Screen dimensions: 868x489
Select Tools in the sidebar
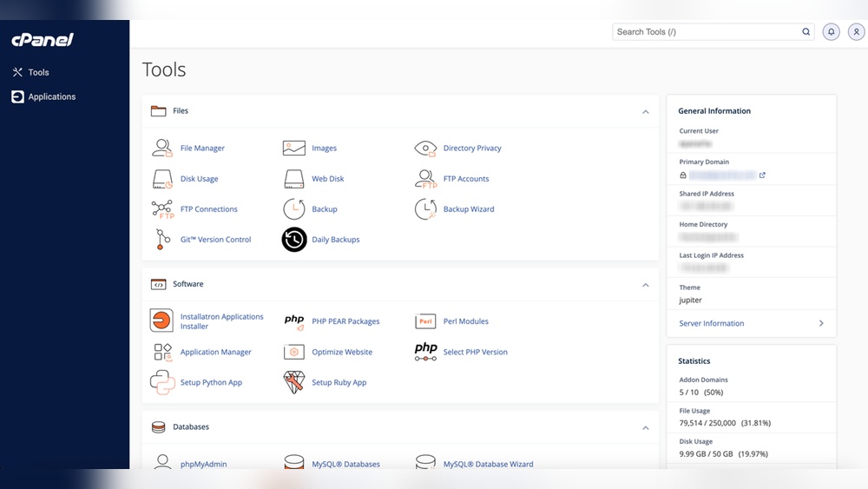point(30,73)
